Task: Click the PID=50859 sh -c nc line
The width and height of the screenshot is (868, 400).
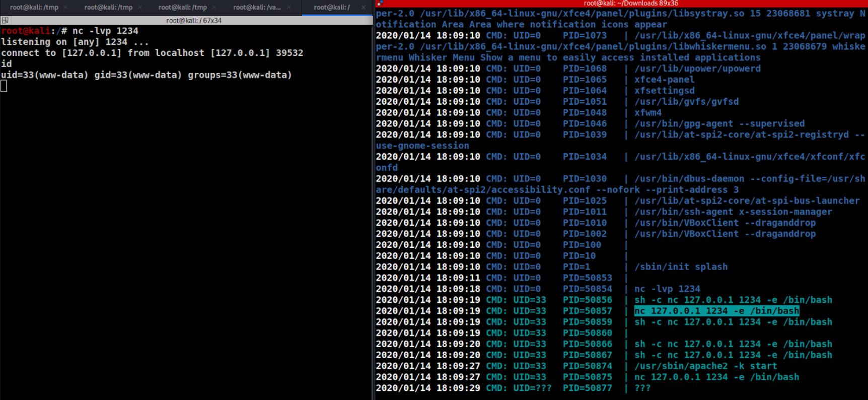Action: (604, 322)
